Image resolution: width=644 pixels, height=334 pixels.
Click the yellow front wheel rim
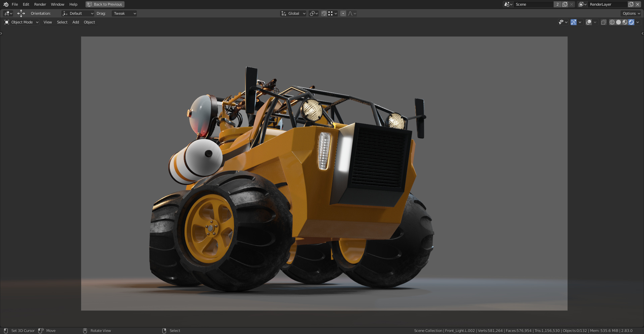tap(209, 228)
